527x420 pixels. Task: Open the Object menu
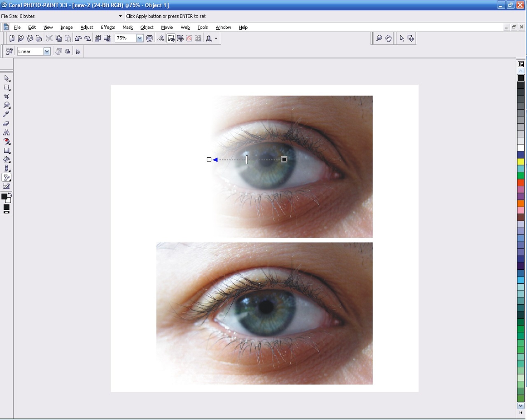tap(147, 27)
